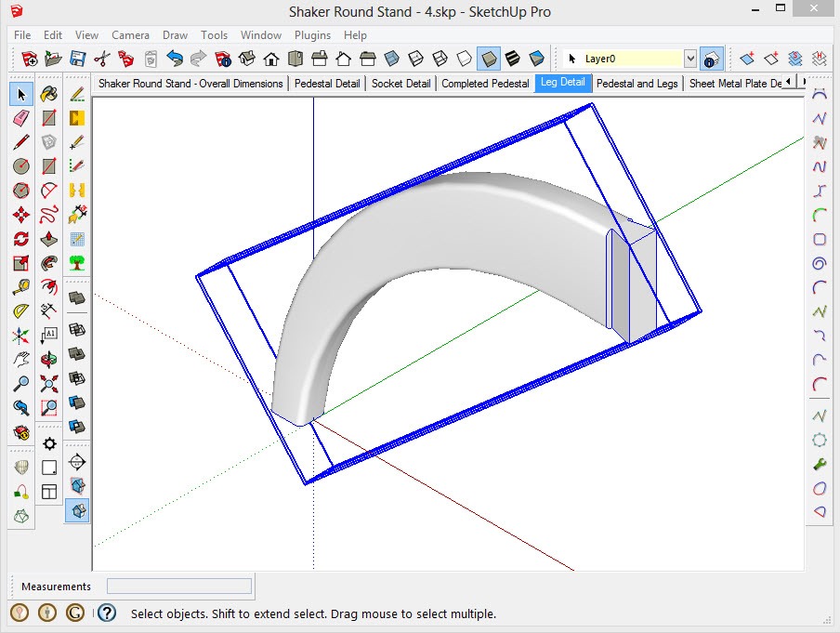Open the Camera menu

(130, 34)
